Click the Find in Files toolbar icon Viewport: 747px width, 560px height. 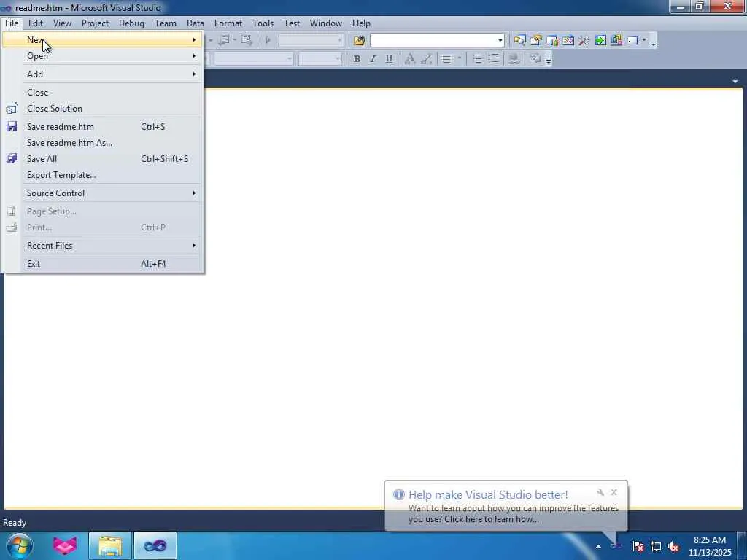point(359,41)
